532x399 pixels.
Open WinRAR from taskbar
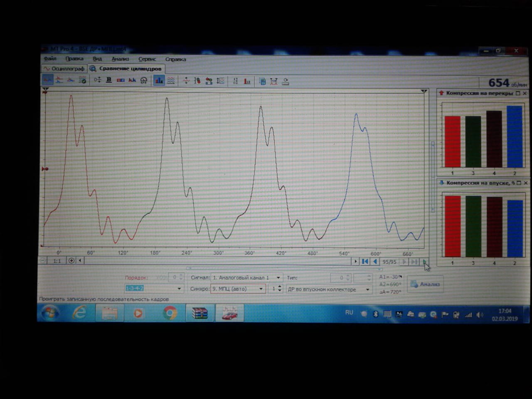click(199, 313)
